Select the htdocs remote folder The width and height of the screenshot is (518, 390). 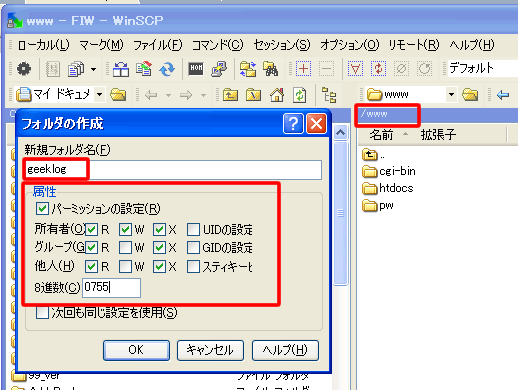(x=388, y=188)
